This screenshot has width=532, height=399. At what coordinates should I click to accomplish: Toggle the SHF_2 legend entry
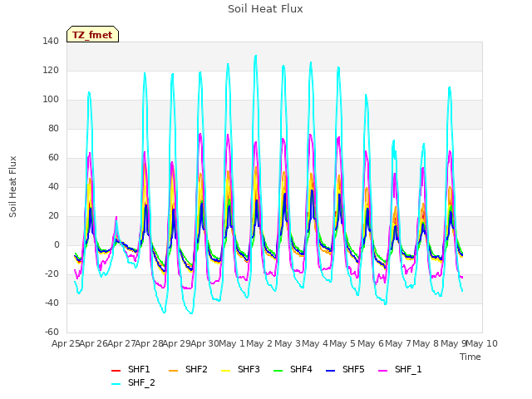(133, 383)
